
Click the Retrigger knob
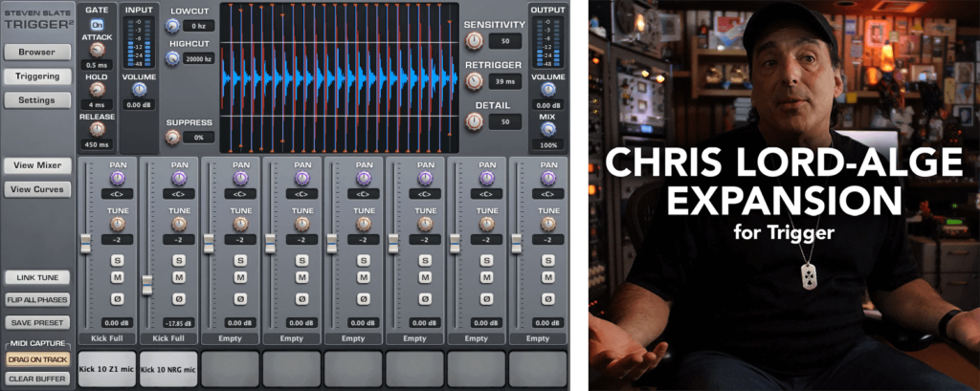(x=475, y=81)
